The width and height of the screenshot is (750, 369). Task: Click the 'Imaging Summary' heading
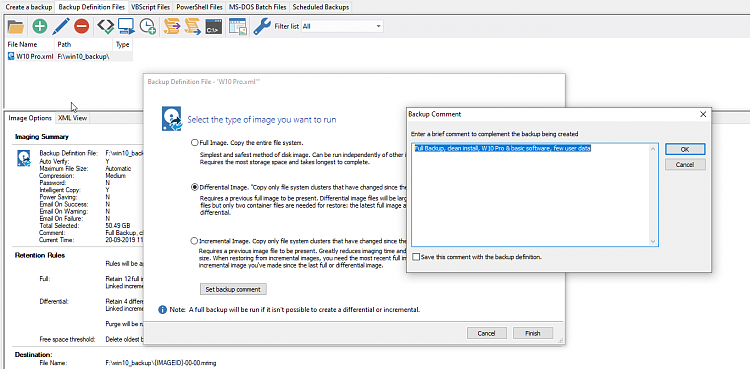pos(42,137)
